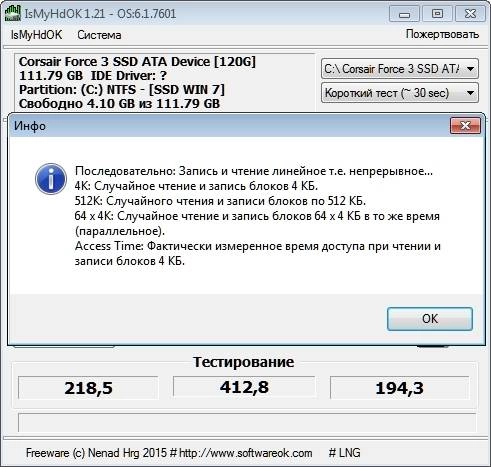
Task: Click the Последовательно description line
Action: [x=254, y=171]
